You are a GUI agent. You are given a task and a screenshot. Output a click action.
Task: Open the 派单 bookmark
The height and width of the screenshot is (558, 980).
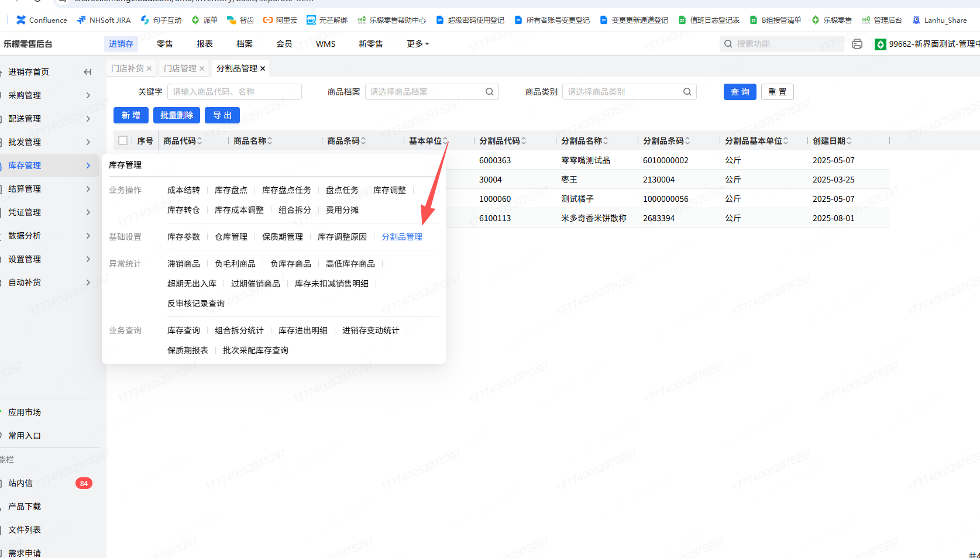point(204,20)
